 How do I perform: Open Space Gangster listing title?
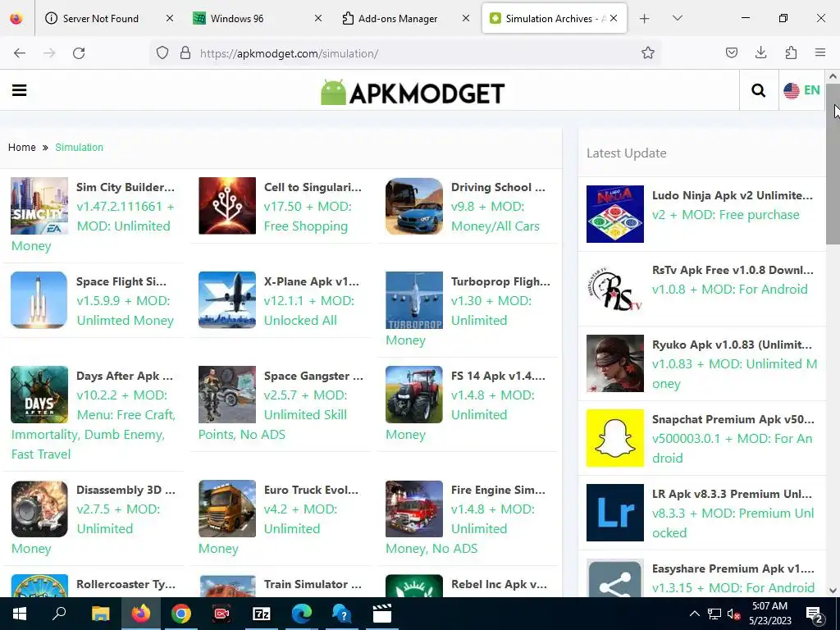pos(313,376)
